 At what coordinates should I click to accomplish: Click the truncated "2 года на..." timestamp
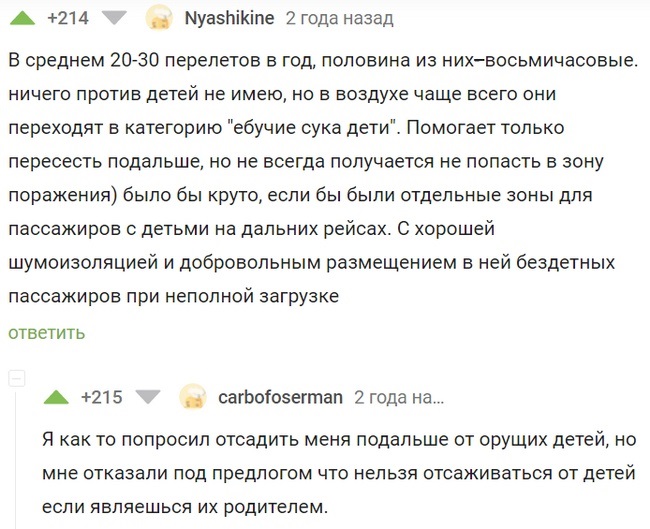(398, 397)
